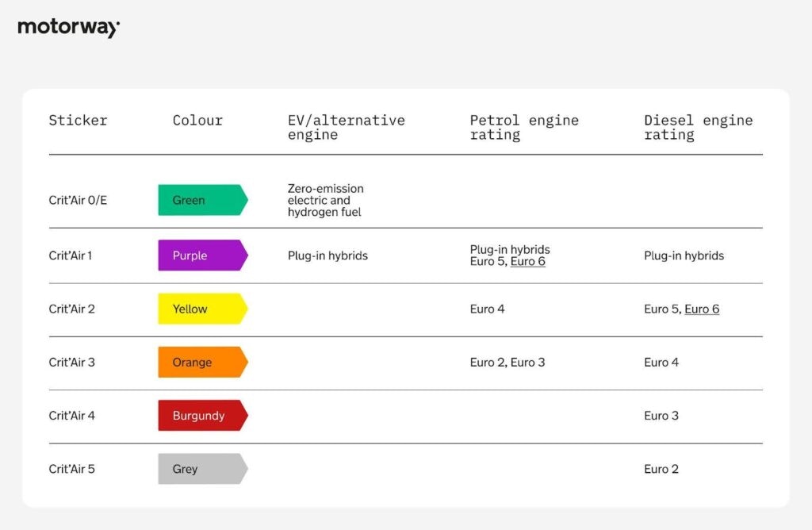
Task: Select the Crit'Air 1 row label
Action: (x=71, y=255)
